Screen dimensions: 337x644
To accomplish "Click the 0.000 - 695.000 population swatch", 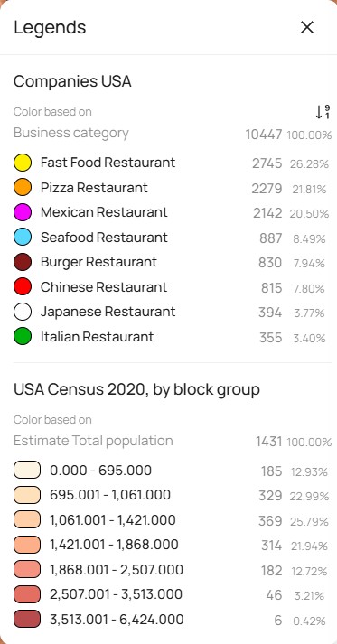I will point(27,470).
